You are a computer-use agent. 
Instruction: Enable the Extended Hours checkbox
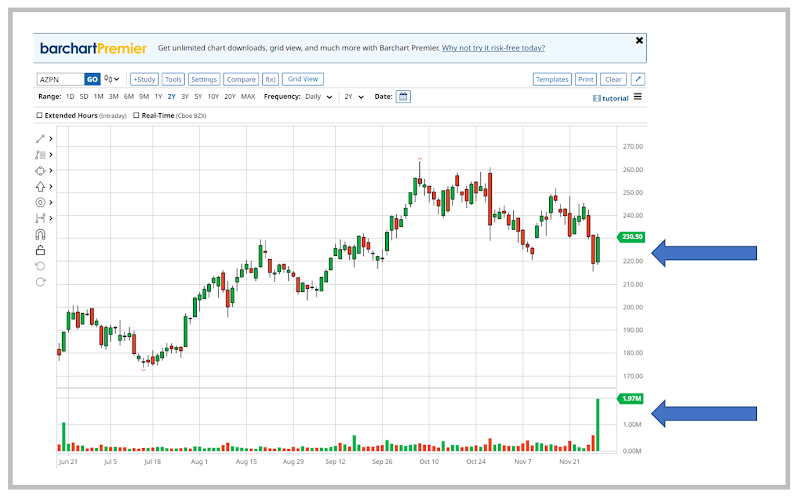click(x=40, y=116)
